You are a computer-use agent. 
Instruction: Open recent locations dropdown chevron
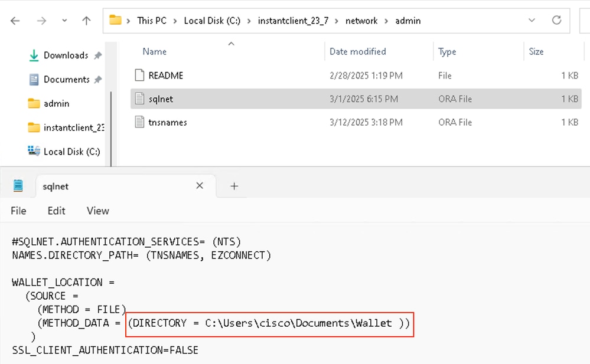coord(64,21)
